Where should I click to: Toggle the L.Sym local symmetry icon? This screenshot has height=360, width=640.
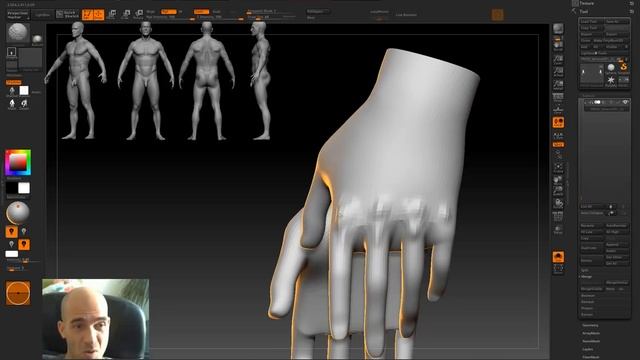558,135
